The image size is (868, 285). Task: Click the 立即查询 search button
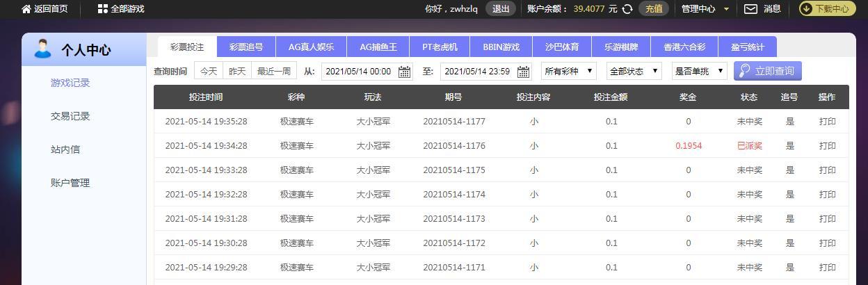[768, 71]
